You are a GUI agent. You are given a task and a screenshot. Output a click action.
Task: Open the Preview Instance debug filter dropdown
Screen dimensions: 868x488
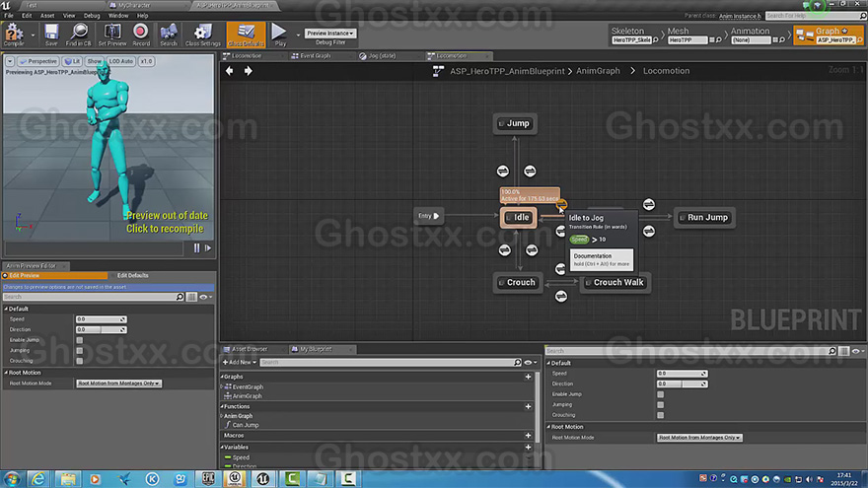coord(329,34)
